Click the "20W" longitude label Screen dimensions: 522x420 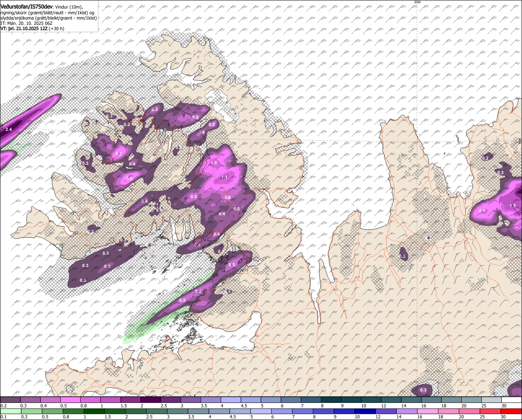tap(417, 2)
